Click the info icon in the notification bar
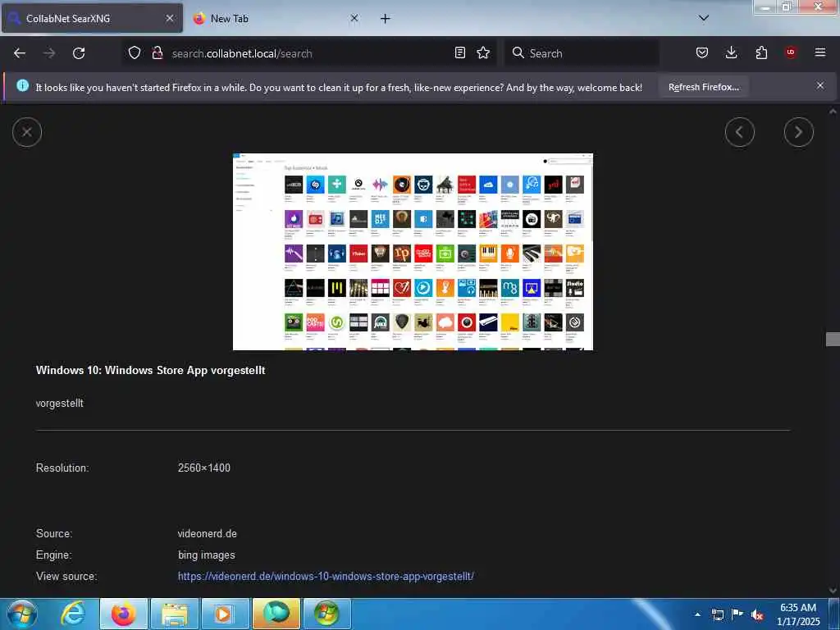This screenshot has height=630, width=840. [22, 85]
